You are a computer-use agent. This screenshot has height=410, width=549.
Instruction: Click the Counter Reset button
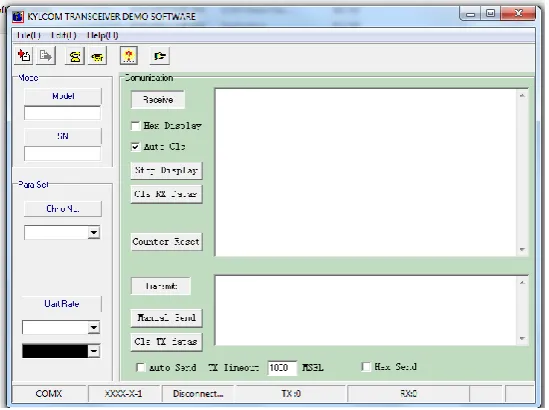point(167,242)
